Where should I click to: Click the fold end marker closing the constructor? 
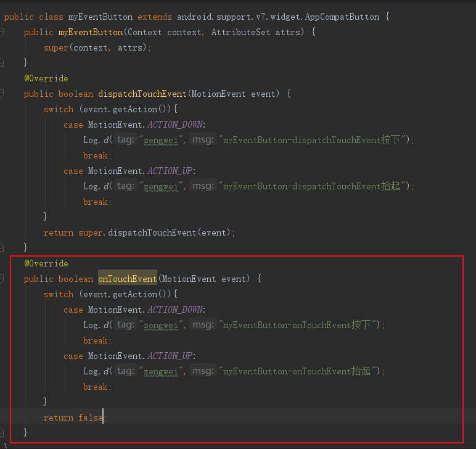[x=2, y=63]
